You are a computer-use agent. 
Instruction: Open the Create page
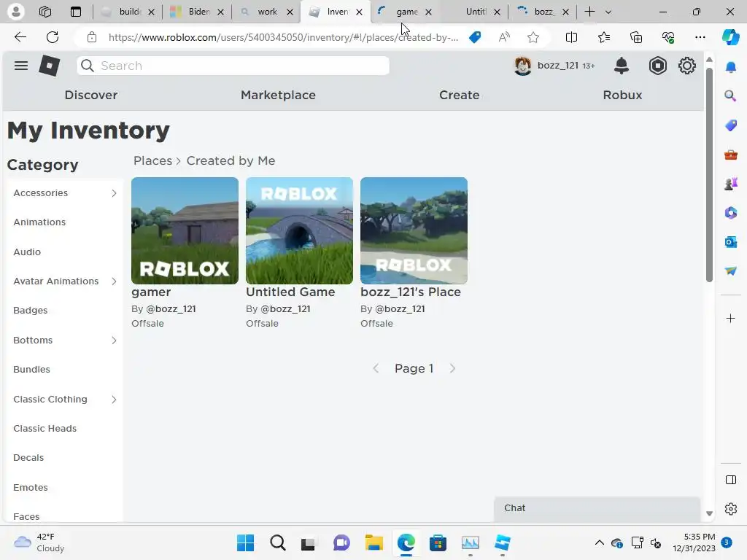460,95
